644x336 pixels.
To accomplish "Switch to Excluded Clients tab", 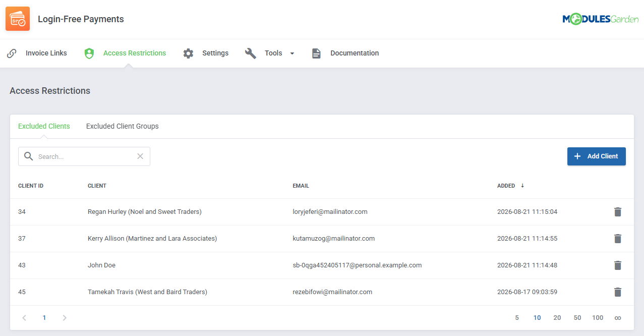I will 44,126.
